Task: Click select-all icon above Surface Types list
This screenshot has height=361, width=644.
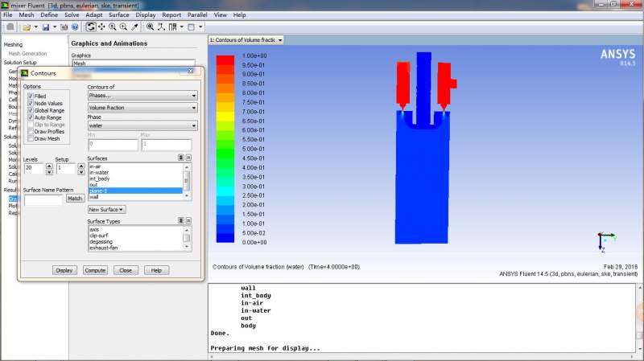Action: tap(180, 221)
